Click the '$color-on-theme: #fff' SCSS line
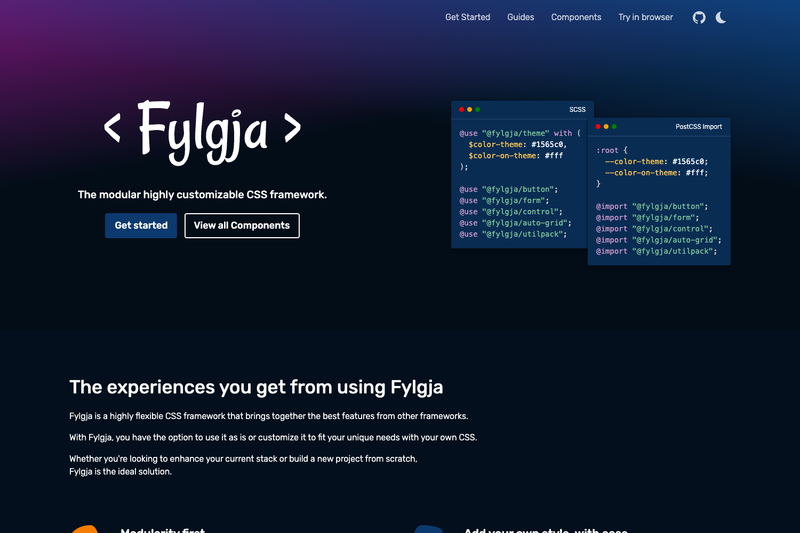Image resolution: width=800 pixels, height=533 pixels. [x=515, y=156]
